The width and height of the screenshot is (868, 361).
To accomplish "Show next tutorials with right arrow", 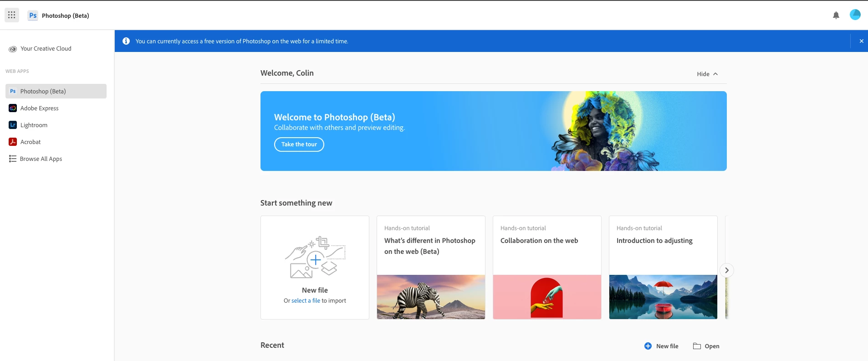I will tap(727, 270).
